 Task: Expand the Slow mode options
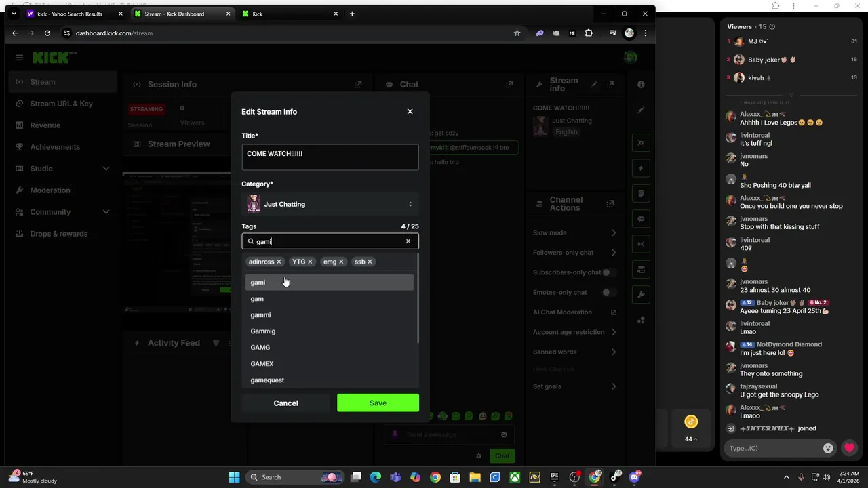point(575,232)
